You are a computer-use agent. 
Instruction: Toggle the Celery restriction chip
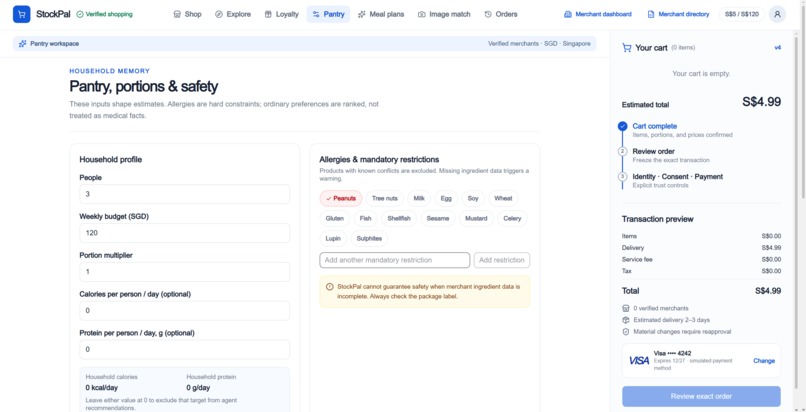pos(512,218)
